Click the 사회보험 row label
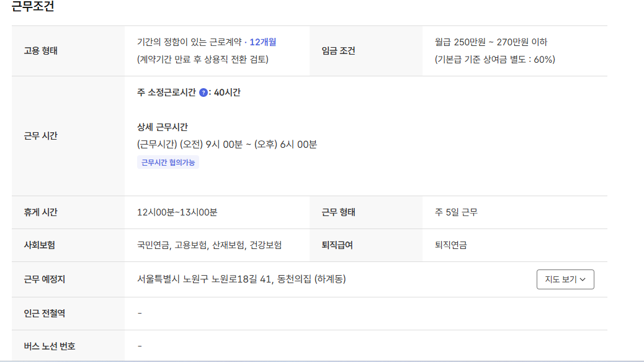644x362 pixels. click(39, 245)
